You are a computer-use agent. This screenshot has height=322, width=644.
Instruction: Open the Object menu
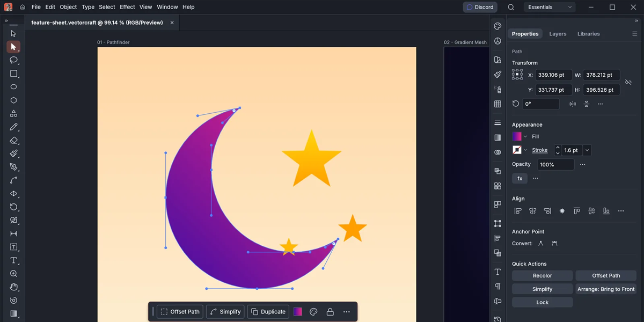pyautogui.click(x=68, y=7)
